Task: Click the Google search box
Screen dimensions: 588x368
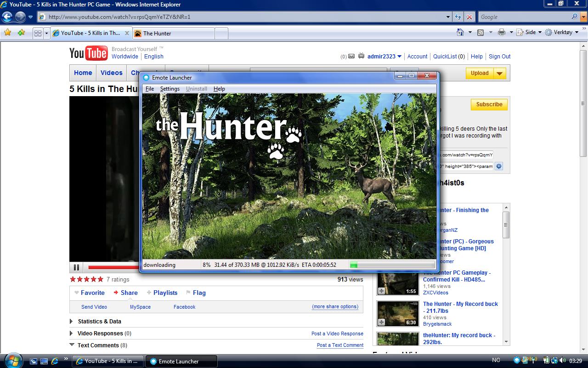Action: pos(524,17)
